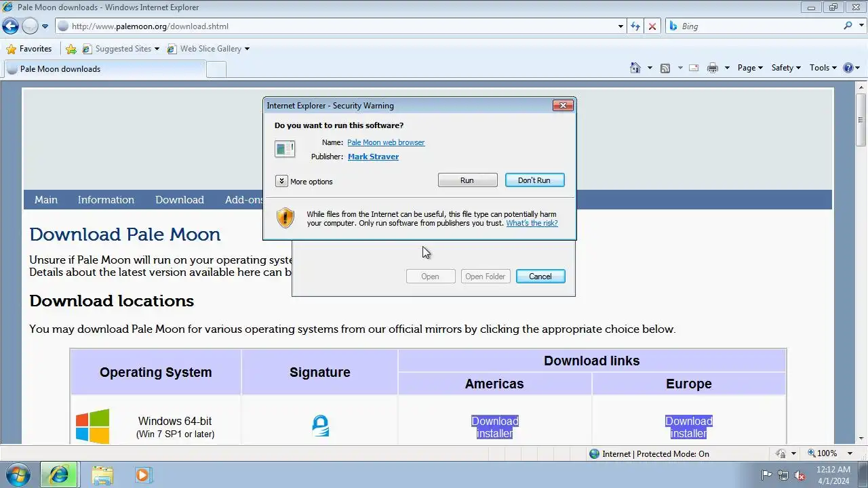868x488 pixels.
Task: Expand the zoom level dropdown arrow
Action: tap(850, 453)
